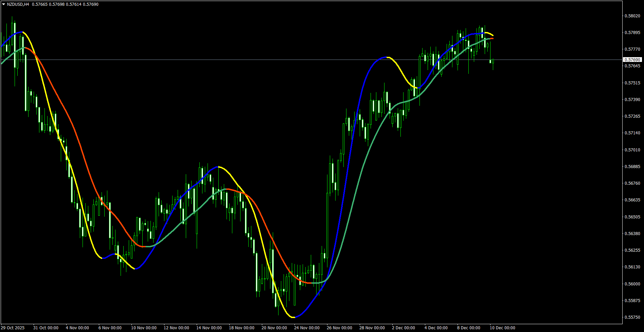Select the 10 Dec 00:00 time axis label
This screenshot has height=332, width=644.
503,328
